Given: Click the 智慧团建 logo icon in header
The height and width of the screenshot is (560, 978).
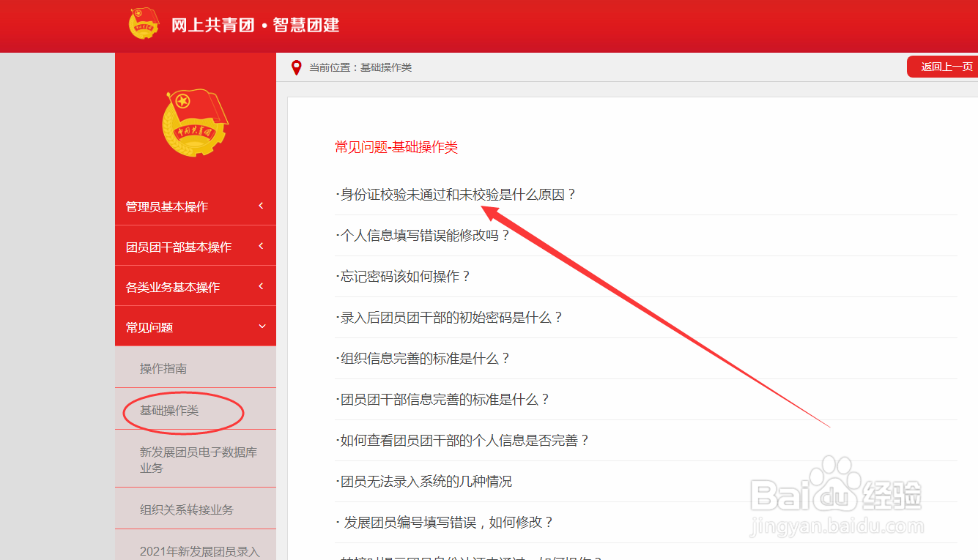Looking at the screenshot, I should pyautogui.click(x=144, y=22).
